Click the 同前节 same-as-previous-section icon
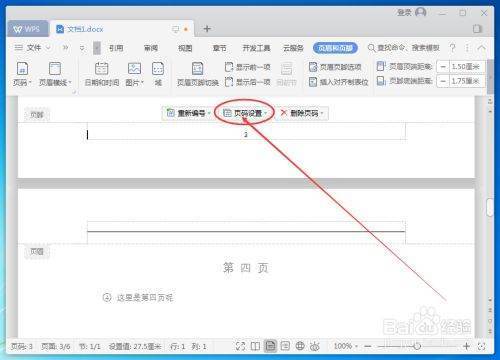Image resolution: width=500 pixels, height=360 pixels. 286,74
